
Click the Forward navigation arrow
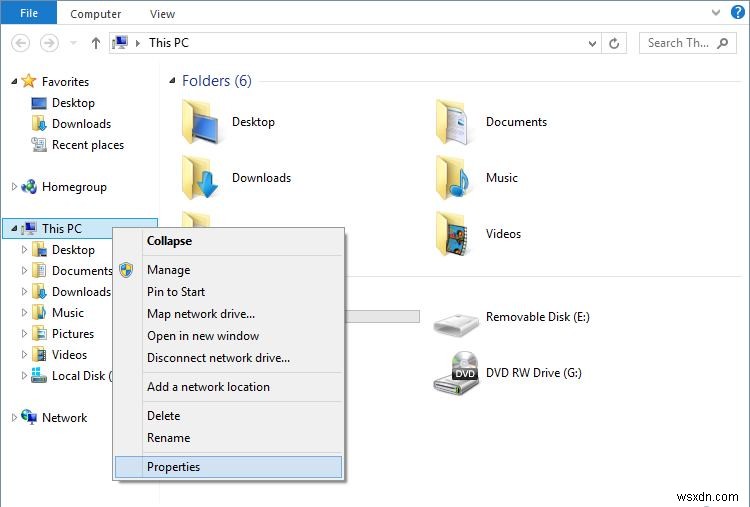coord(49,43)
